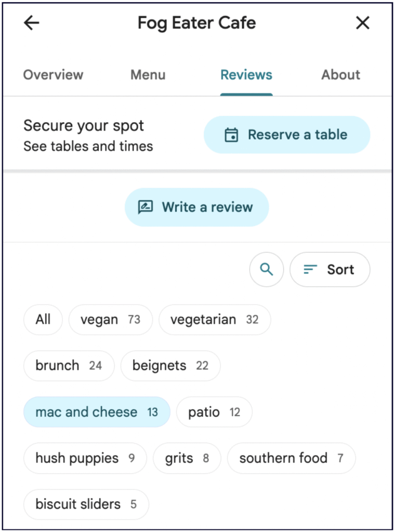Click Reserve a table button
The width and height of the screenshot is (395, 532).
coord(287,135)
